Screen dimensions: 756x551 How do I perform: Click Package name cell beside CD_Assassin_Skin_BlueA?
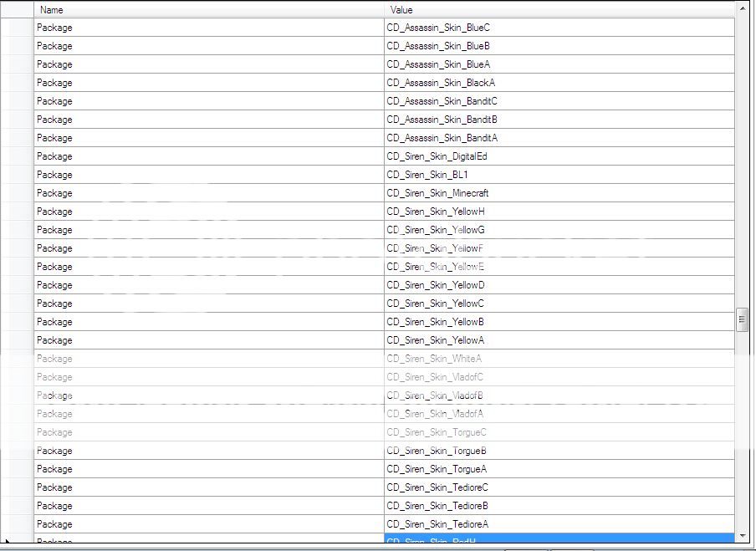pos(209,64)
